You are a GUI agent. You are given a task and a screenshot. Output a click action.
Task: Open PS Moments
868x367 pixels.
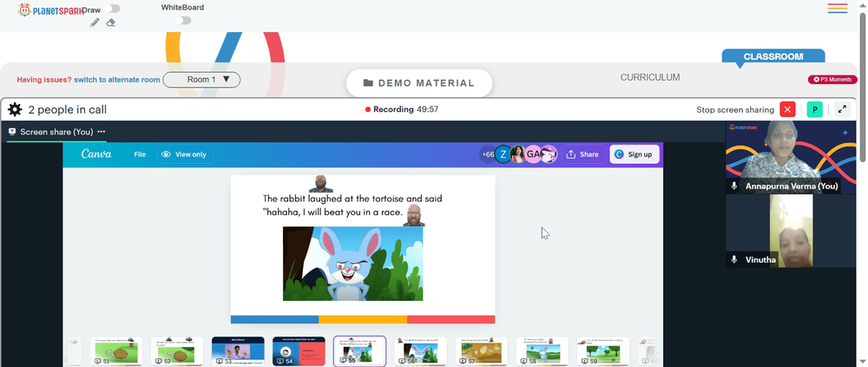pyautogui.click(x=832, y=80)
